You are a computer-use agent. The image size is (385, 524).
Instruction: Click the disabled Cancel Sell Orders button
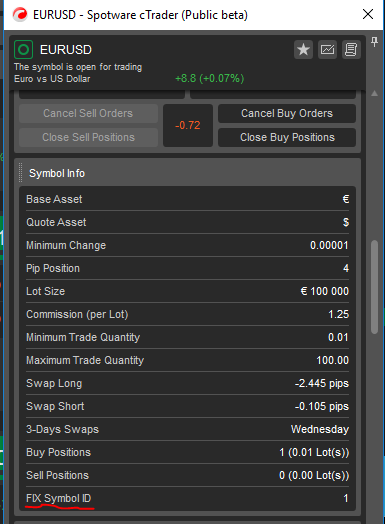88,113
